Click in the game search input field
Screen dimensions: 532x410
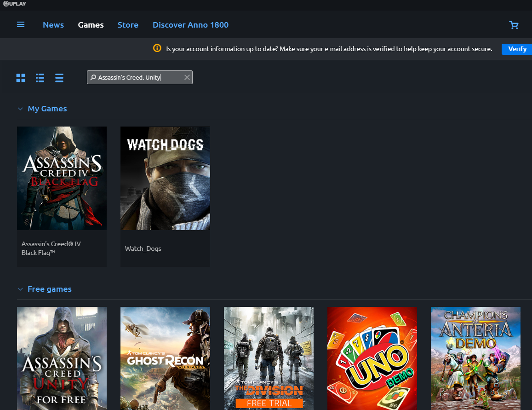(138, 77)
